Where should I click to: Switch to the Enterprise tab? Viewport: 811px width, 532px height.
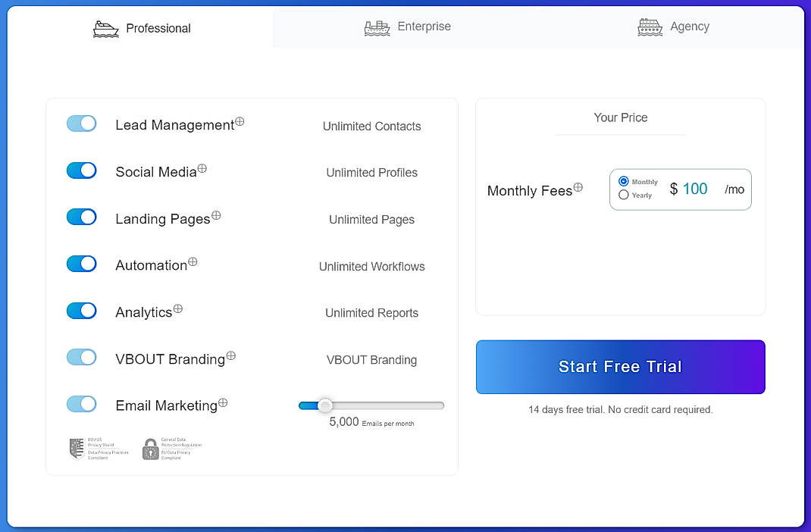point(407,27)
